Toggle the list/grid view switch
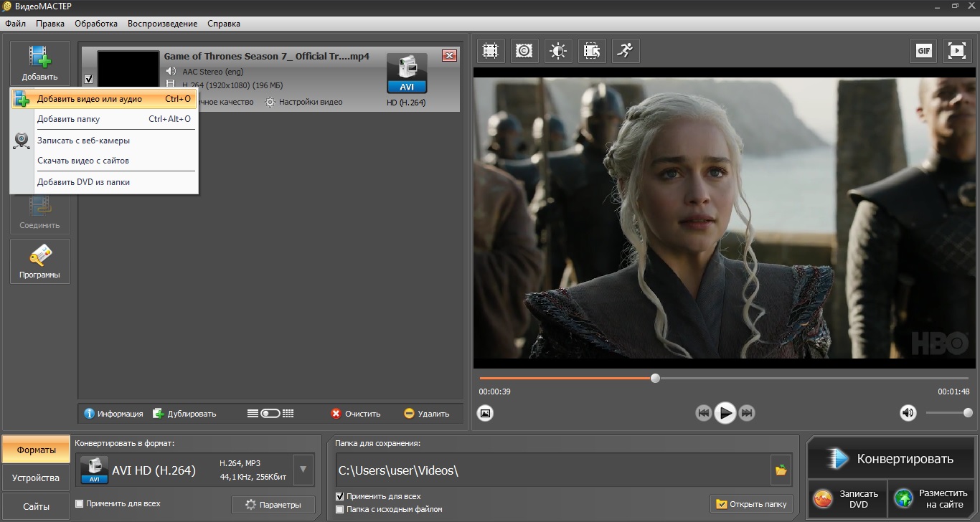Viewport: 980px width, 522px height. point(270,414)
